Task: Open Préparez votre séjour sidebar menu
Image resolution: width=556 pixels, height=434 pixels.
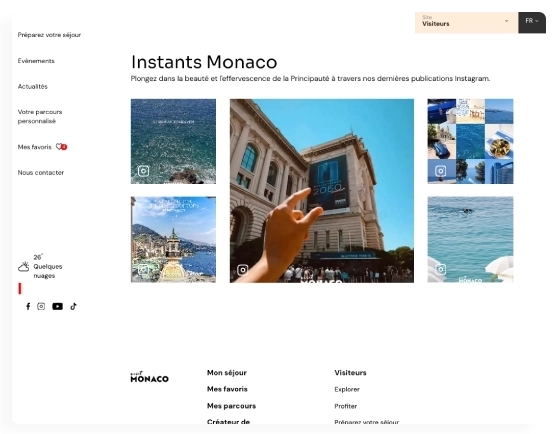Action: pos(49,35)
